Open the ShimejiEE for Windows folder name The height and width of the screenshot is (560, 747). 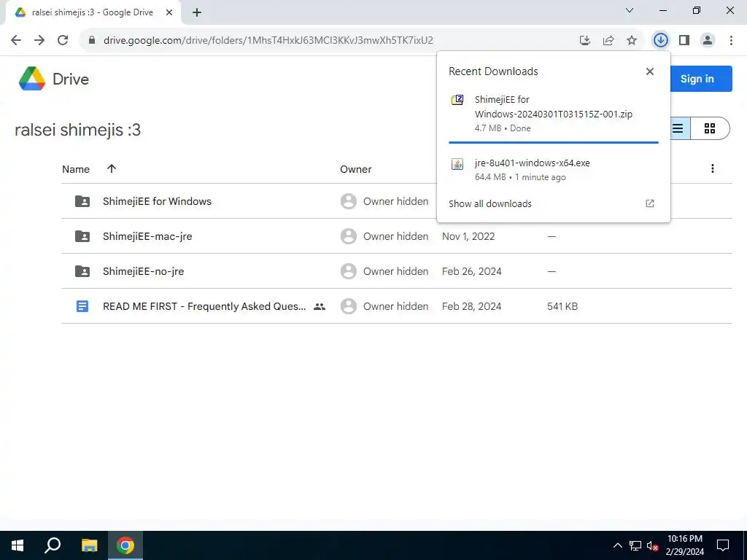157,201
